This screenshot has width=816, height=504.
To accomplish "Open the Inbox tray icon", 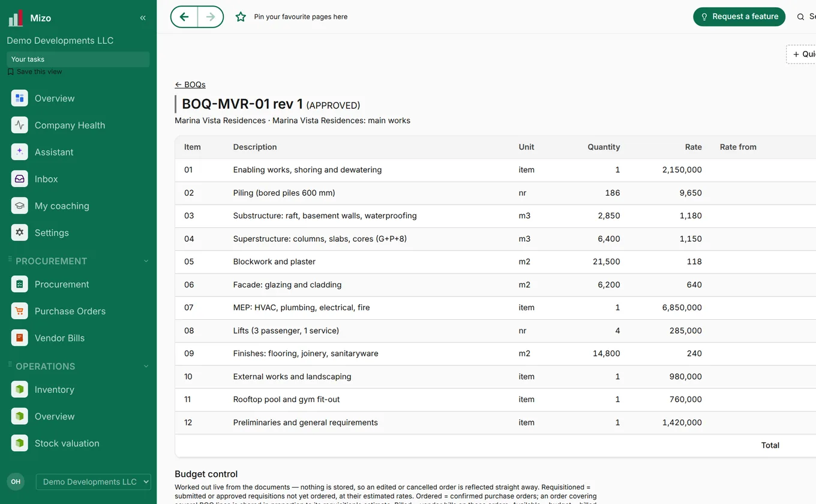I will coord(20,179).
